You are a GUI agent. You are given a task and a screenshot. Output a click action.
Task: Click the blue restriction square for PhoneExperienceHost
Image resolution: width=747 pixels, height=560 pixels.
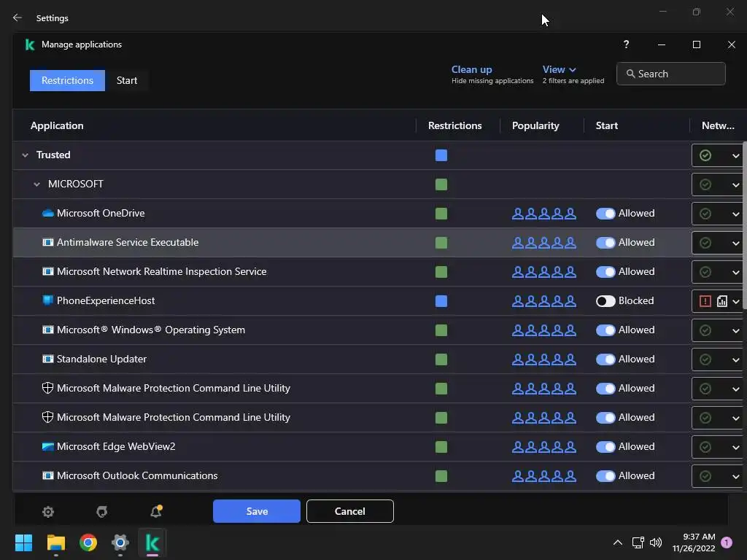441,301
